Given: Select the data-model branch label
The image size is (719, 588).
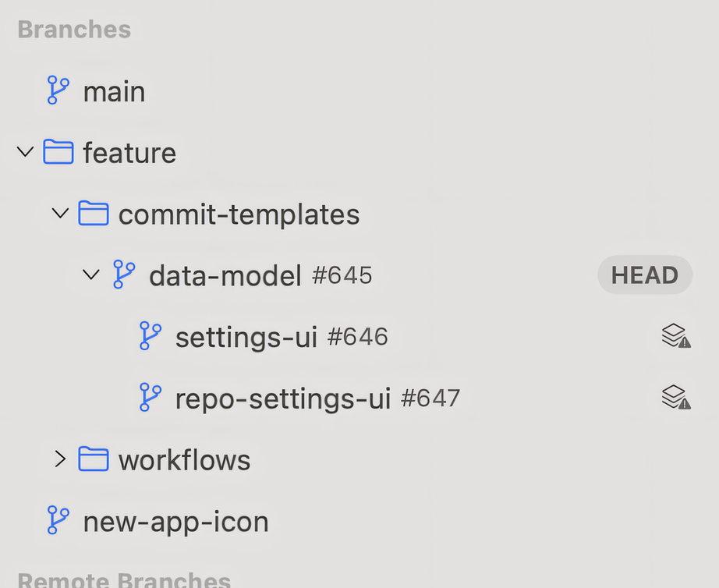Looking at the screenshot, I should (225, 275).
